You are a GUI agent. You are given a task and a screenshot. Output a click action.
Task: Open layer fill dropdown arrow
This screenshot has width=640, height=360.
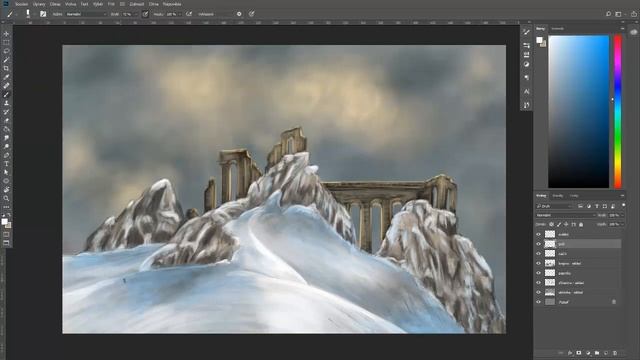[x=622, y=224]
